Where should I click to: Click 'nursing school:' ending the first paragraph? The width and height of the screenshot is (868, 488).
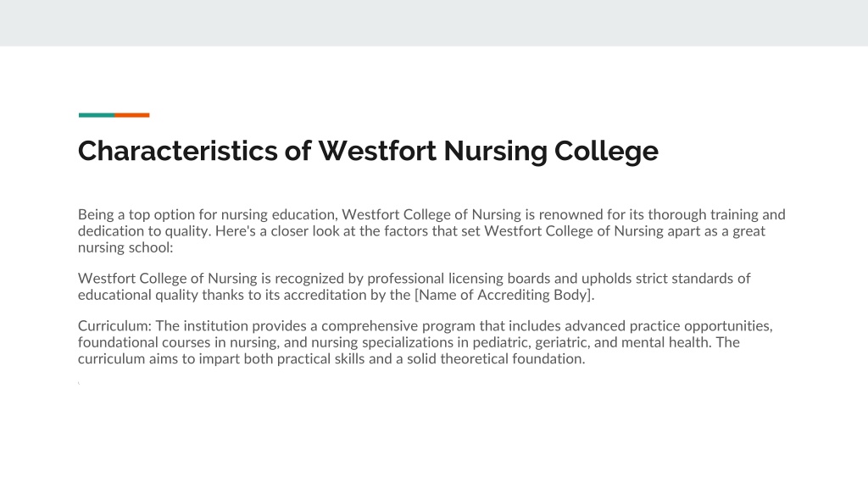pos(125,247)
